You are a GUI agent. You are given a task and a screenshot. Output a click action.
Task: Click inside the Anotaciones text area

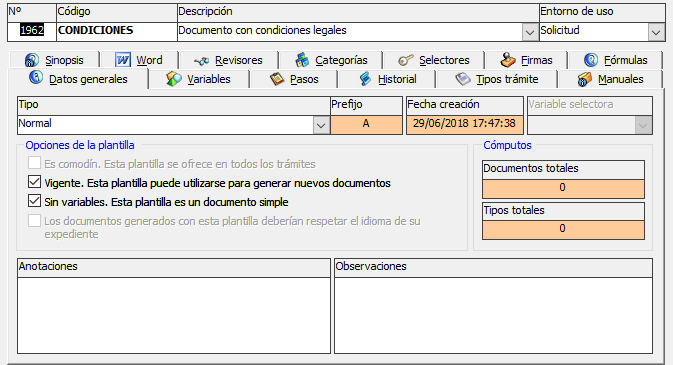[174, 315]
